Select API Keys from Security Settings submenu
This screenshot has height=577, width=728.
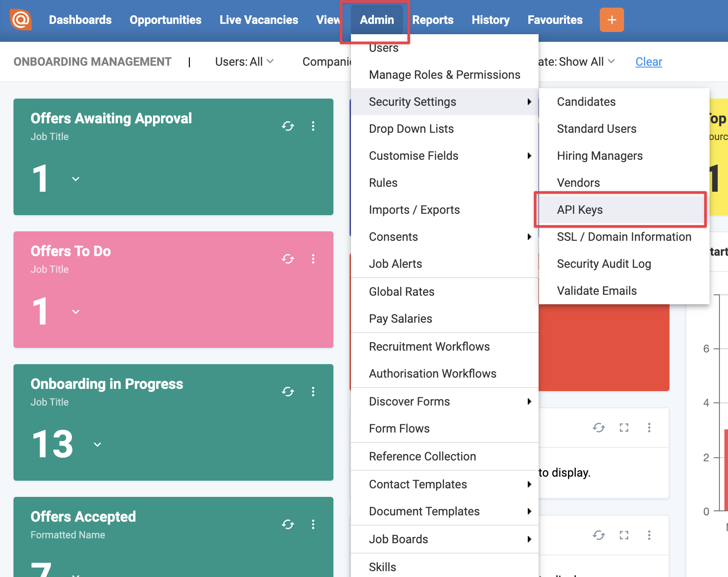point(580,210)
